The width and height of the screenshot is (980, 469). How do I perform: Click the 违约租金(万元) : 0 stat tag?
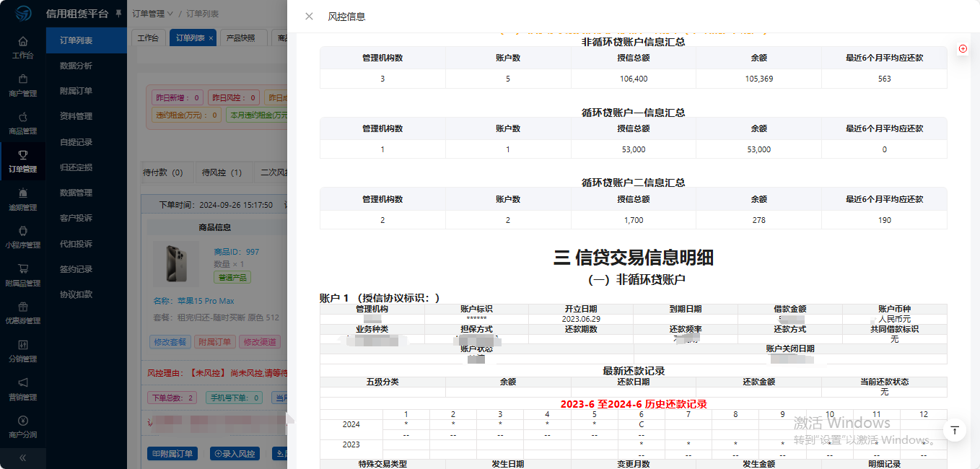tap(187, 115)
